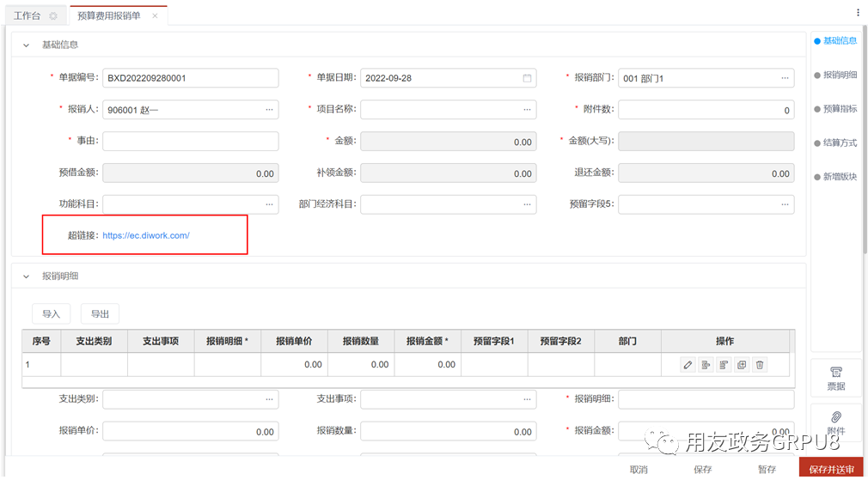Click the 报销数量 input field below table

pos(449,431)
